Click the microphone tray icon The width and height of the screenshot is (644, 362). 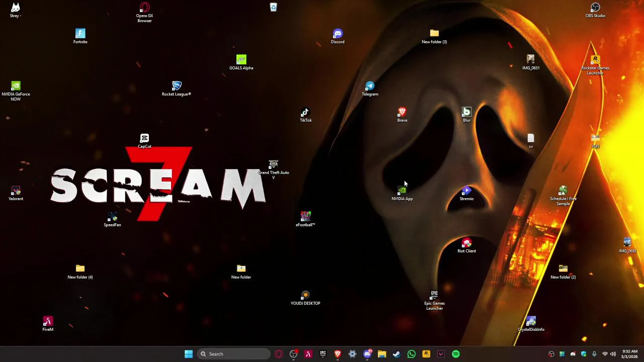pyautogui.click(x=594, y=354)
